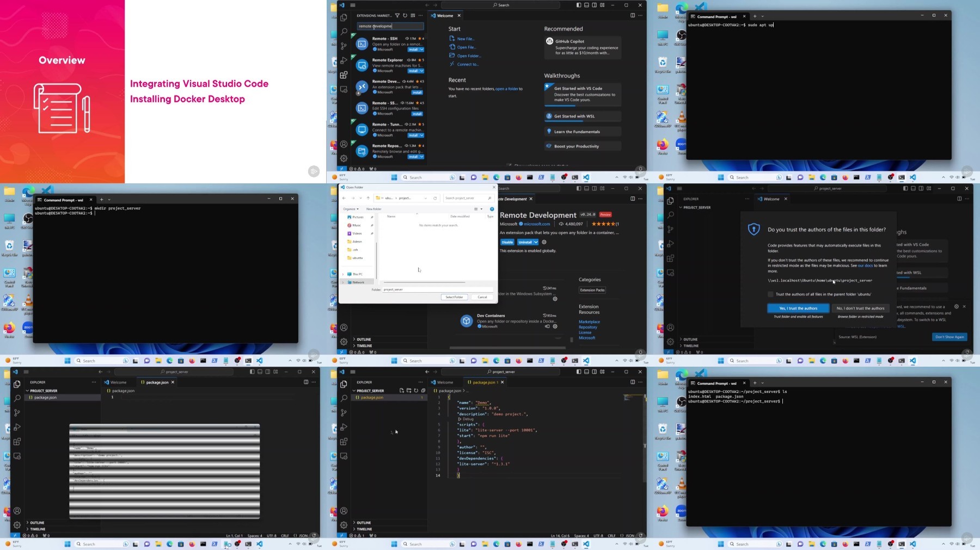The width and height of the screenshot is (980, 550).
Task: Open explorer more actions in trust dialog window
Action: pyautogui.click(x=747, y=199)
